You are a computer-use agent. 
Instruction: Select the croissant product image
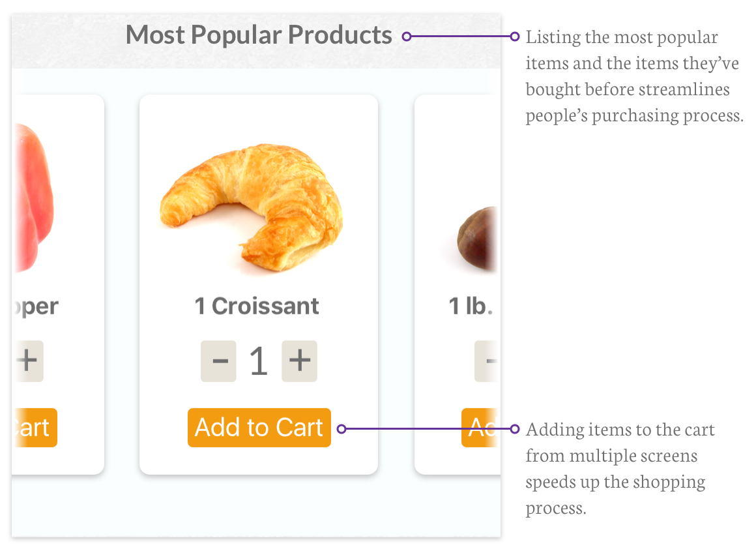(252, 202)
